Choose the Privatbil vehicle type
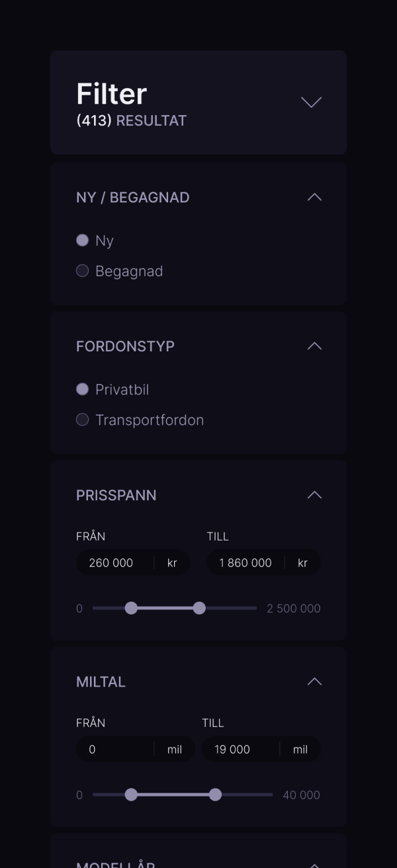The height and width of the screenshot is (868, 397). pyautogui.click(x=83, y=389)
